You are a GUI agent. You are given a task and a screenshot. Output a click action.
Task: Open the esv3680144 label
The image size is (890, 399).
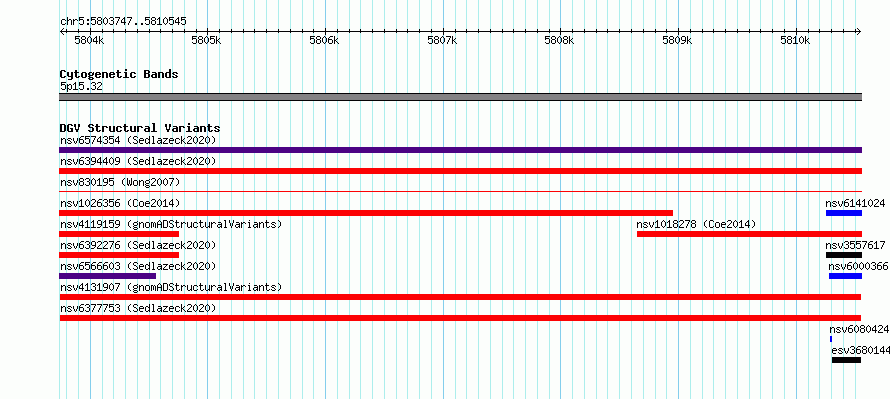click(x=860, y=350)
